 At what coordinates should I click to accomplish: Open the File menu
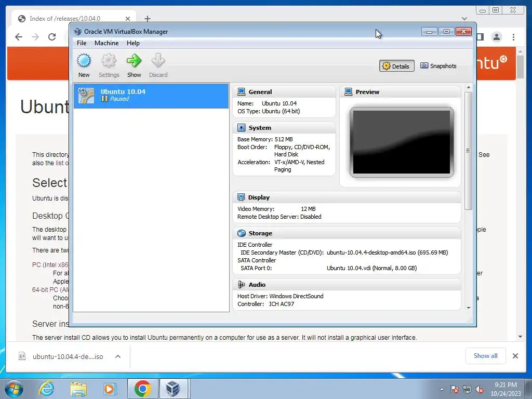82,43
